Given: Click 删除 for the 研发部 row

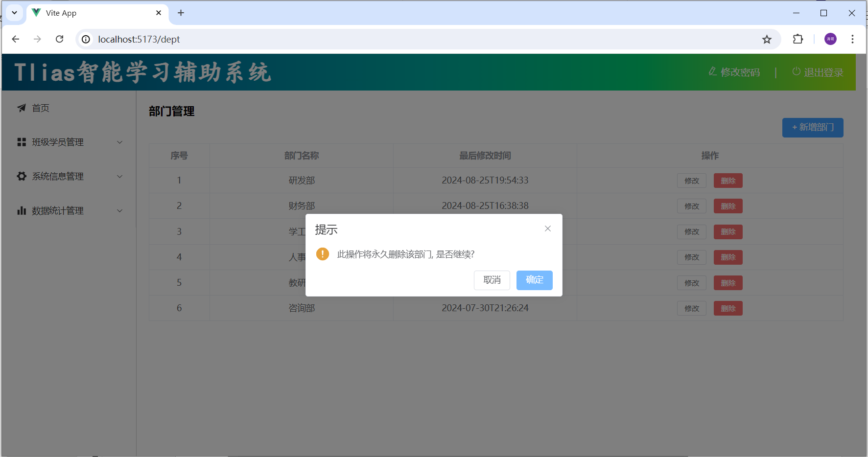Looking at the screenshot, I should (727, 181).
